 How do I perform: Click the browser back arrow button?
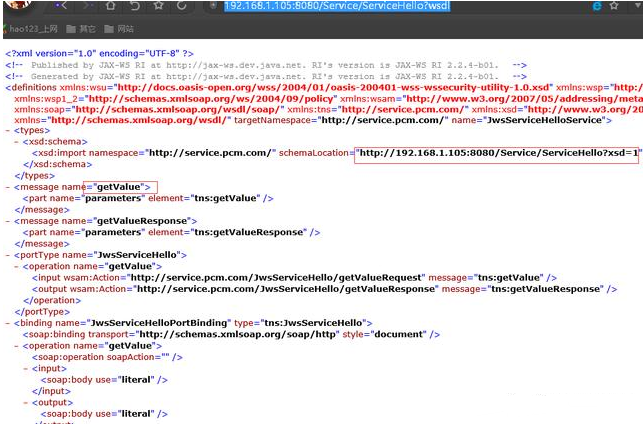62,7
